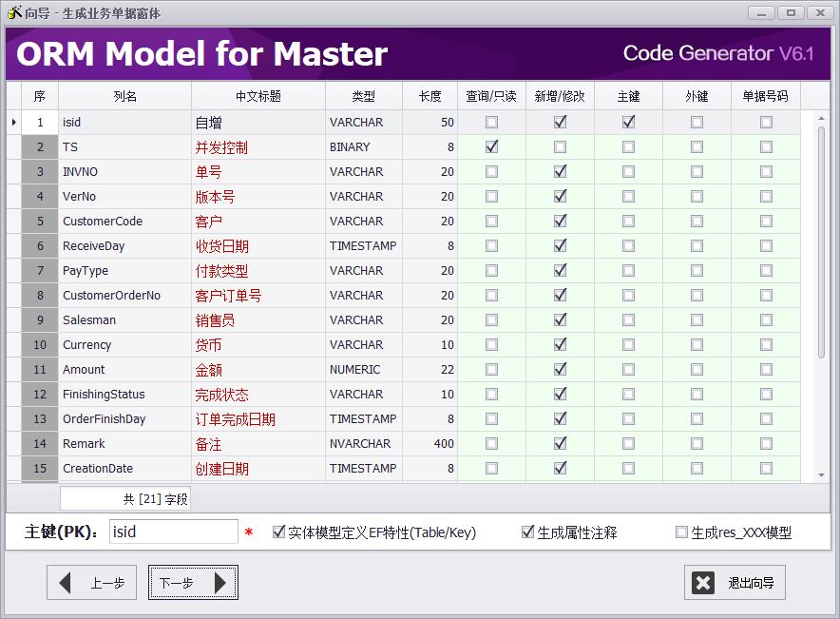Click the row indicator arrow beside row 1

click(13, 123)
